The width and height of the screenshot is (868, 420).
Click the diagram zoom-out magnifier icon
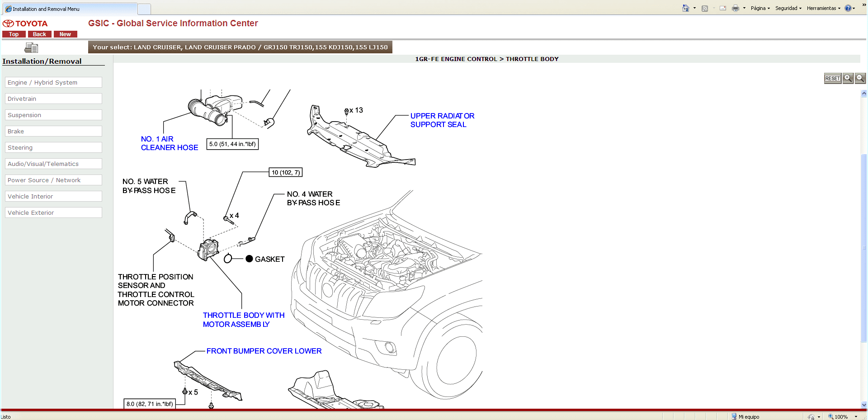click(x=860, y=78)
